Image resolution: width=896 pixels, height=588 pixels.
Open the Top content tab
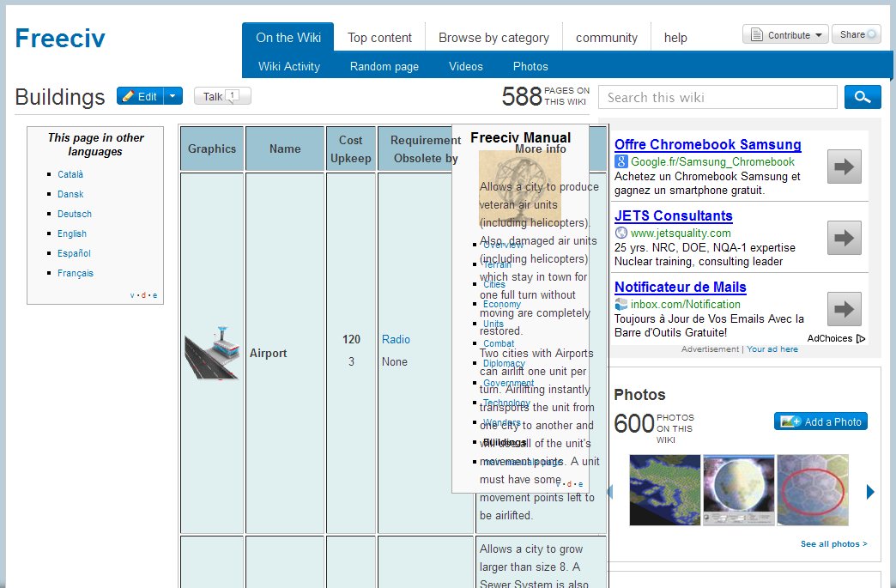(x=379, y=38)
